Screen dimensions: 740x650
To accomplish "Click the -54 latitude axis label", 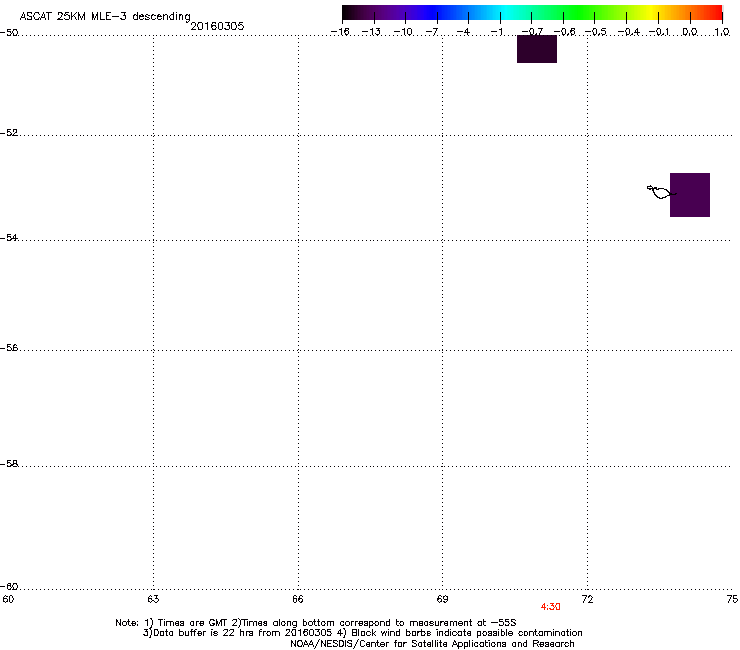I will tap(9, 237).
